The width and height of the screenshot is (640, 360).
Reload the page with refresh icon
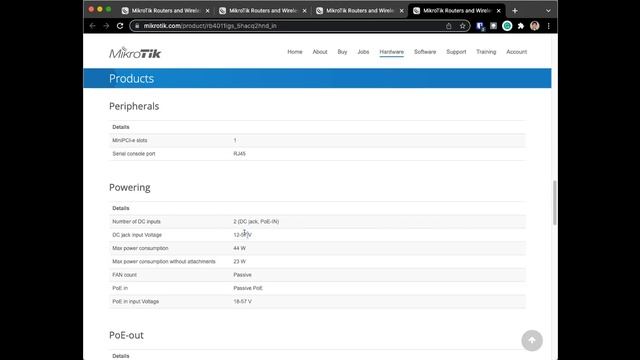tap(120, 26)
